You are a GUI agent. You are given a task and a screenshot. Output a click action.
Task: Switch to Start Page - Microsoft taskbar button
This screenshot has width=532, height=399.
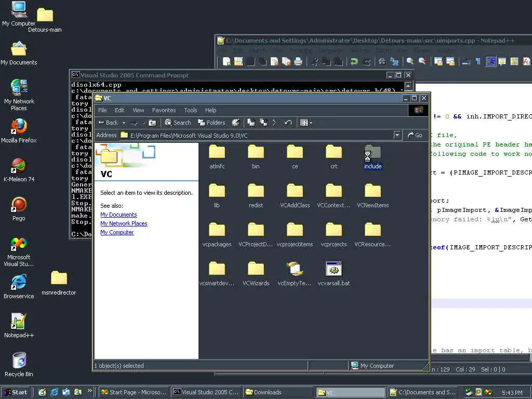point(134,392)
